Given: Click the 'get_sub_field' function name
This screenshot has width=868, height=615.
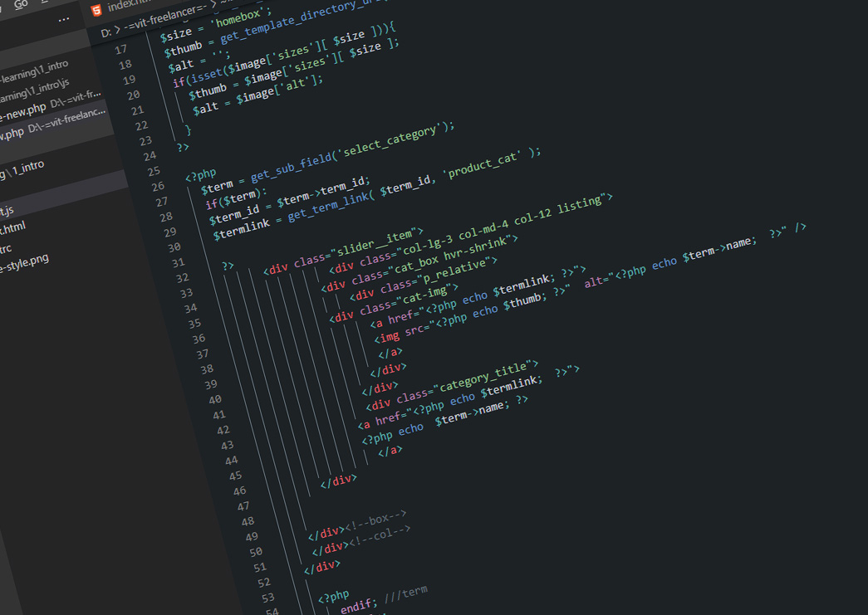Looking at the screenshot, I should click(x=291, y=166).
